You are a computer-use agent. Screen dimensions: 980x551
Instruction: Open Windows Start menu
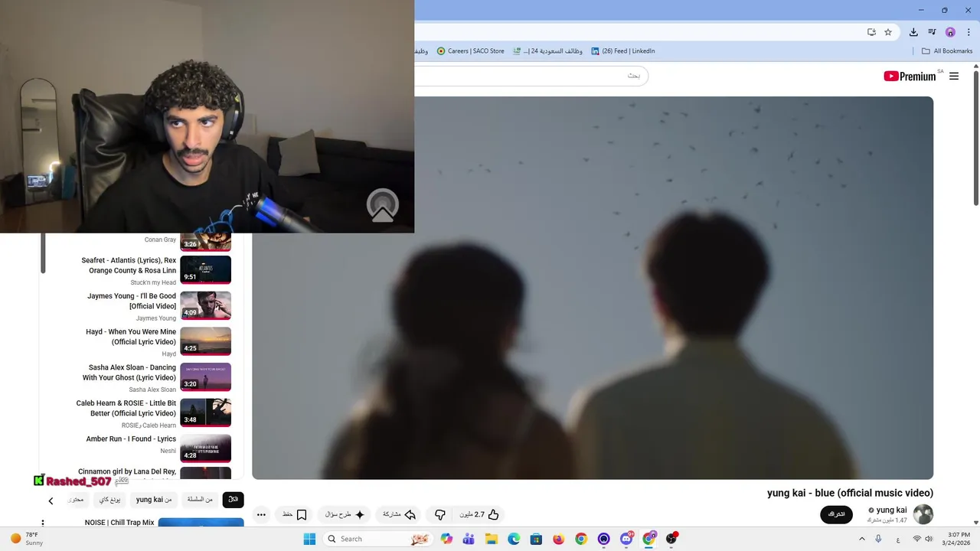click(309, 539)
